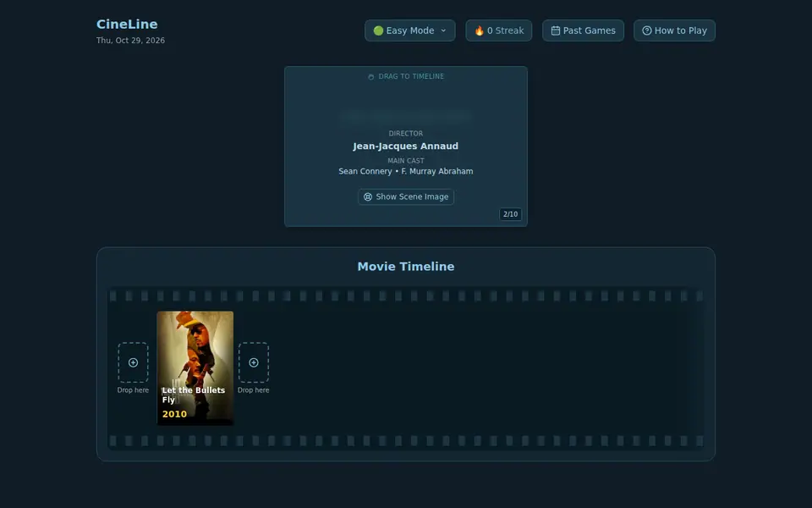Image resolution: width=812 pixels, height=508 pixels.
Task: Click the drag hand icon atop the card
Action: coord(370,77)
